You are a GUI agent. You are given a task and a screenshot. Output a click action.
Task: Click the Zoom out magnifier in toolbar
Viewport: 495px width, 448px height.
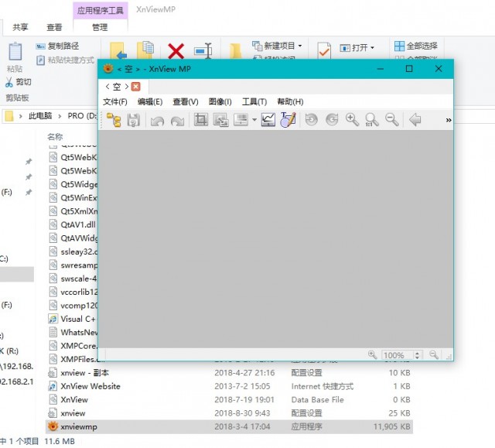click(x=392, y=120)
